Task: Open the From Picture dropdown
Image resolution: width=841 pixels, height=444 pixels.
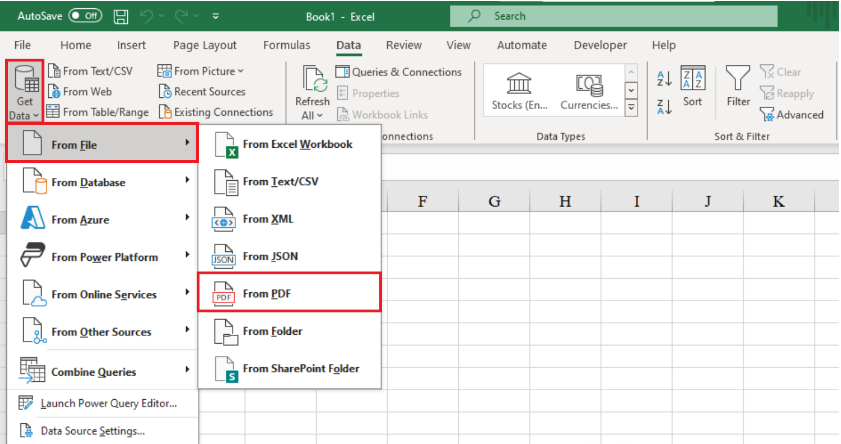Action: 201,71
